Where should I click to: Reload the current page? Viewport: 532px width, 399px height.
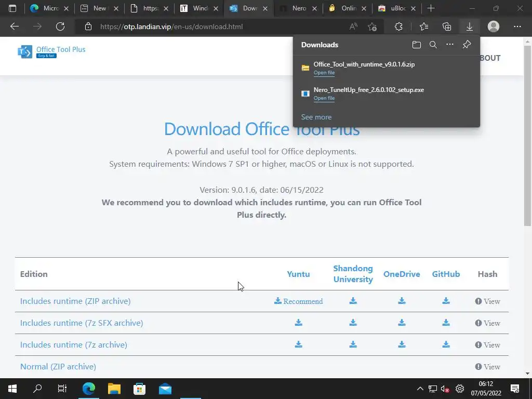(x=60, y=26)
